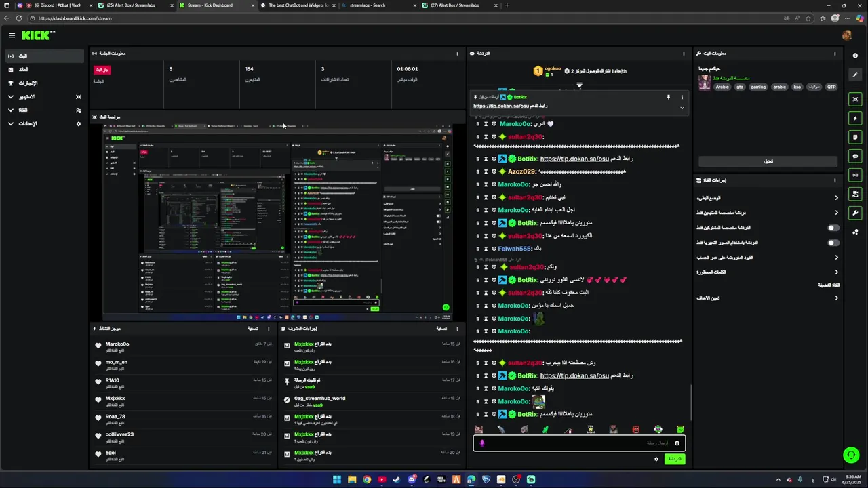Insert the green clown-face emote
Viewport: 868px width, 488px height.
pyautogui.click(x=658, y=429)
